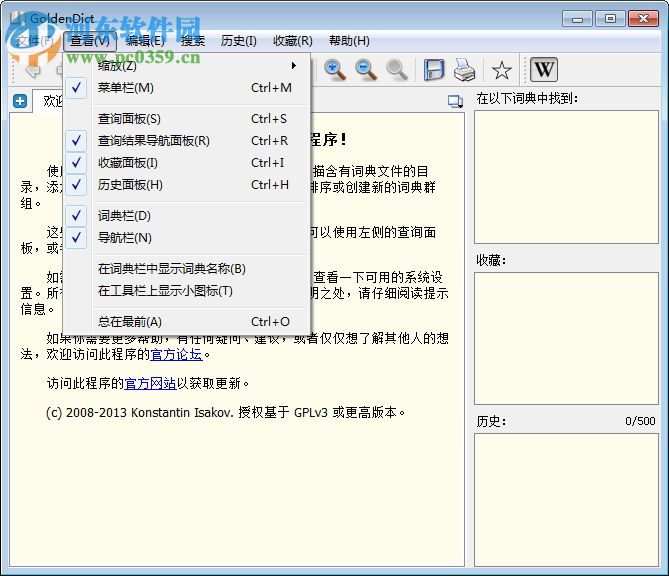Click inside the 历史 panel list
The width and height of the screenshot is (669, 576).
(566, 500)
